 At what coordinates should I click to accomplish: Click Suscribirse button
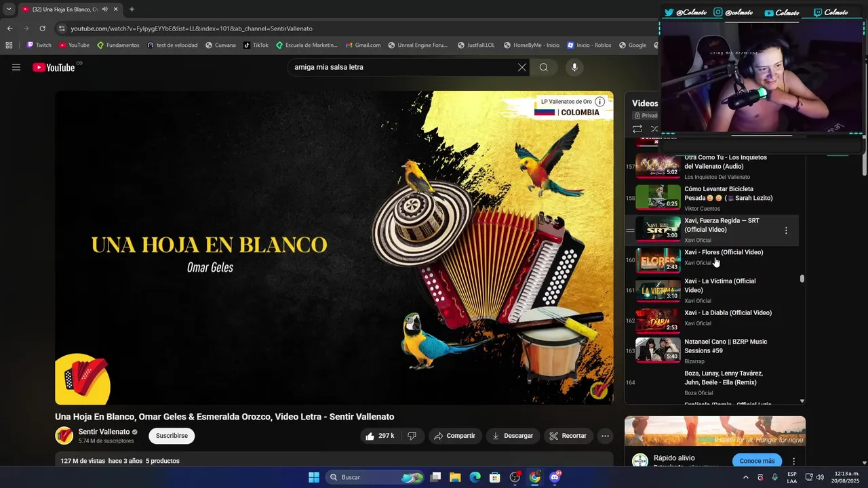click(172, 436)
